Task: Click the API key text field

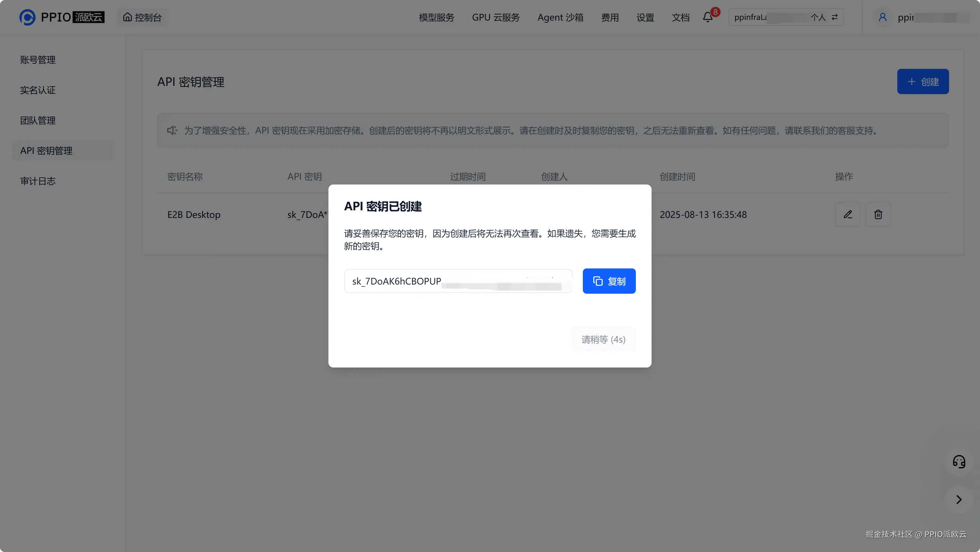Action: [x=458, y=281]
